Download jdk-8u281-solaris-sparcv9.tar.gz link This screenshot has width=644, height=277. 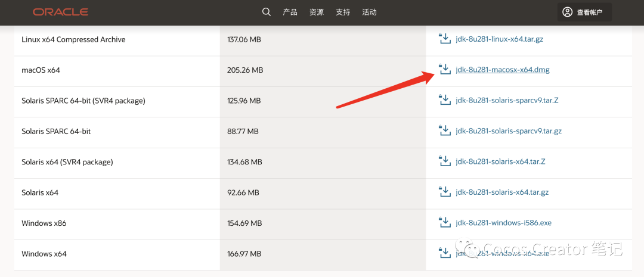click(509, 131)
